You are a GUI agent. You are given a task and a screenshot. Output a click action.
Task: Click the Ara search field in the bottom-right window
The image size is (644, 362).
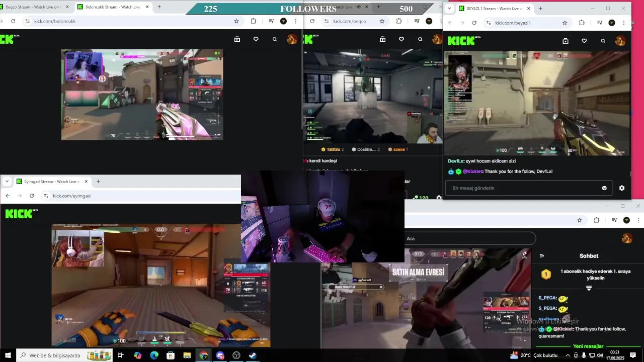coord(469,239)
